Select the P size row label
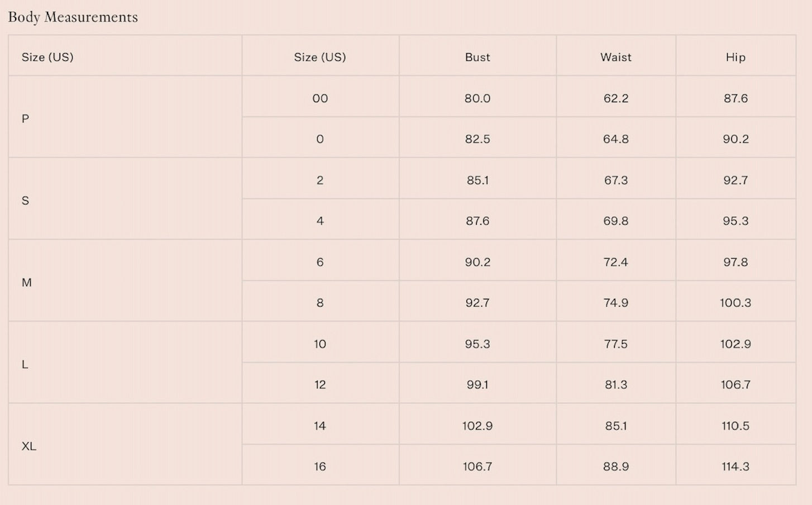This screenshot has height=505, width=812. pyautogui.click(x=25, y=118)
